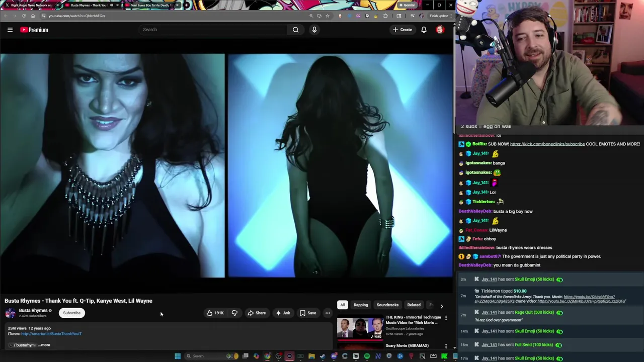Viewport: 644px width, 362px height.
Task: Click the Ask AI button
Action: [x=283, y=313]
